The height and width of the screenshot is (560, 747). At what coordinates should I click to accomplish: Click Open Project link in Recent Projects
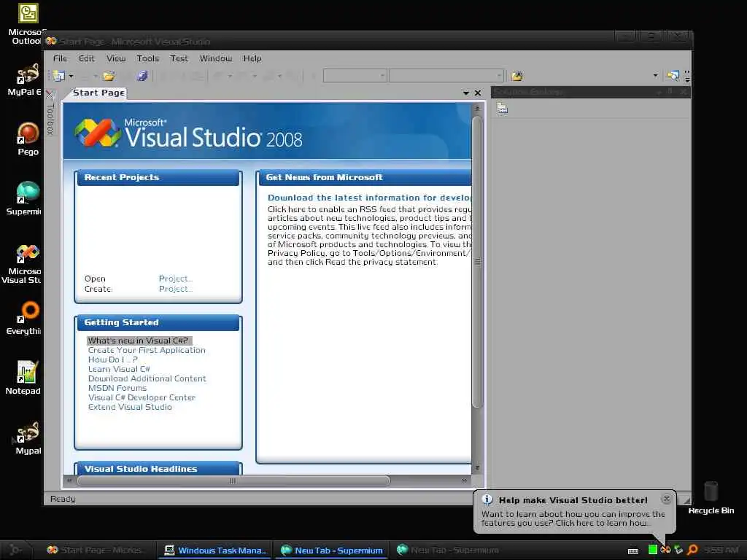175,279
